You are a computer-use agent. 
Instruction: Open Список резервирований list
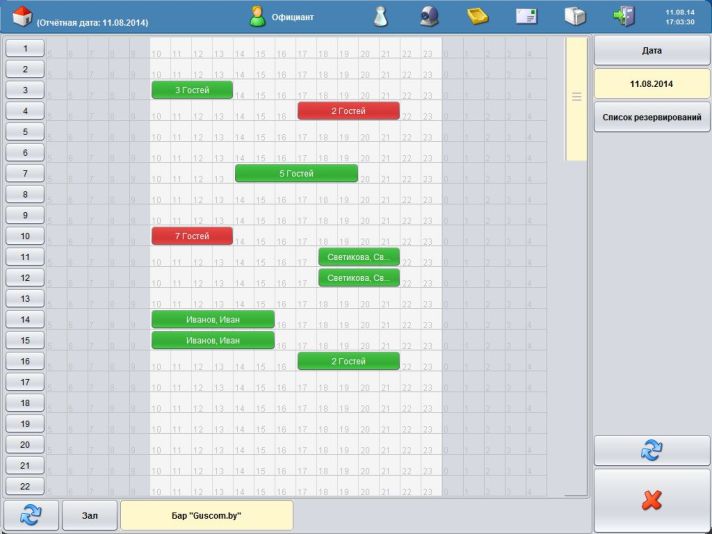coord(652,117)
